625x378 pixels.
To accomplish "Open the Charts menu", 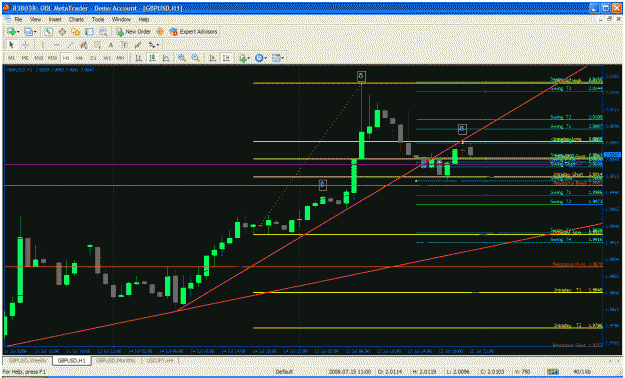I will coord(76,19).
